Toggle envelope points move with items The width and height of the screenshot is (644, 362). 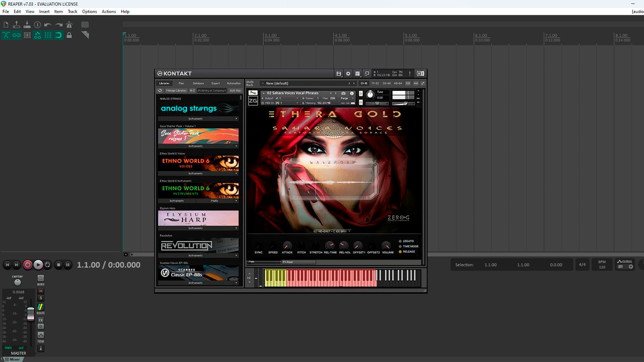click(x=37, y=35)
